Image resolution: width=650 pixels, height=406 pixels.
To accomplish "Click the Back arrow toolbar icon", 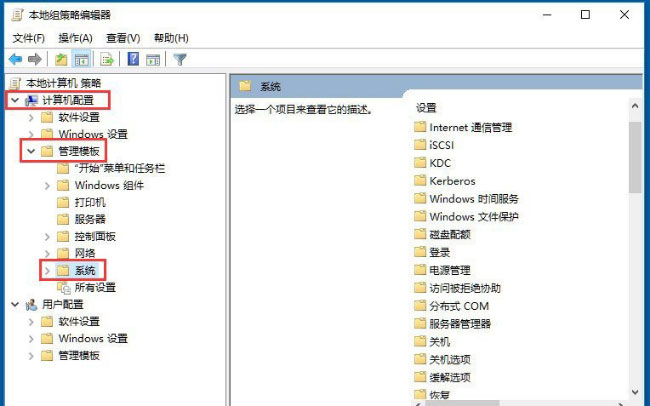I will (15, 60).
